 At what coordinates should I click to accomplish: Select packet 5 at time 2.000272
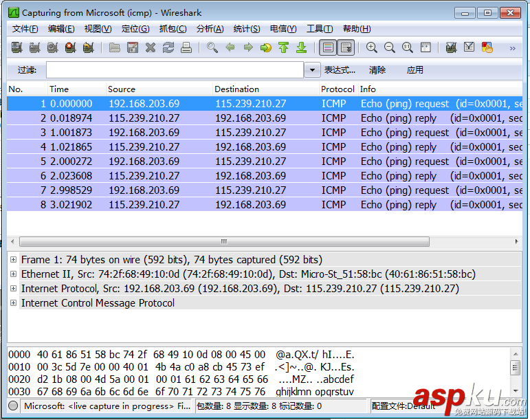click(265, 161)
